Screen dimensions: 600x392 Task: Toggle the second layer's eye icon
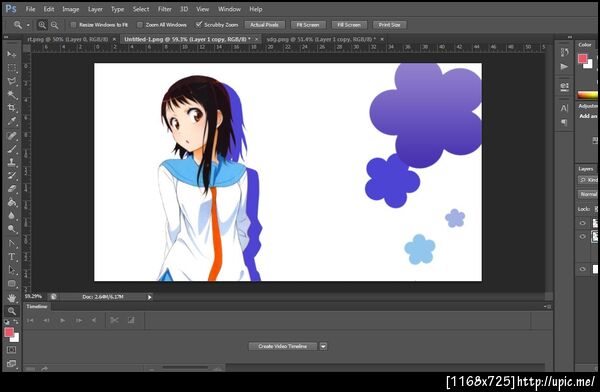582,237
